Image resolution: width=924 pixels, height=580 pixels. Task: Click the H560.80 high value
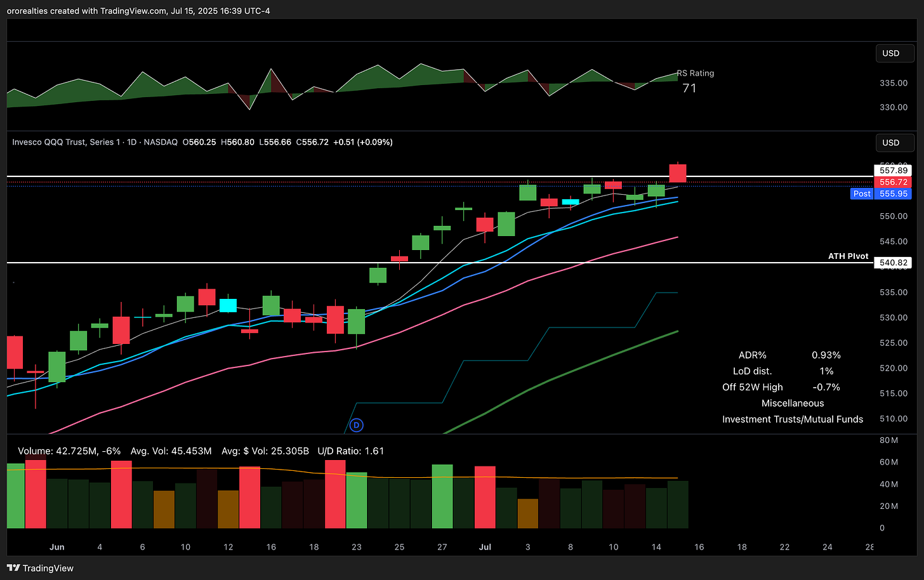237,142
